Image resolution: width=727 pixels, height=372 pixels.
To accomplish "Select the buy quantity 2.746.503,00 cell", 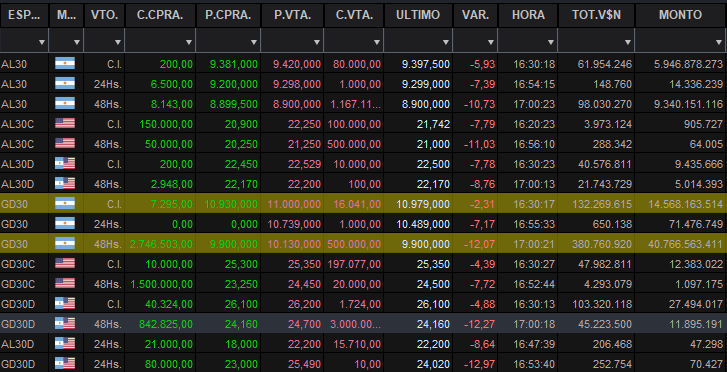I will tap(160, 244).
